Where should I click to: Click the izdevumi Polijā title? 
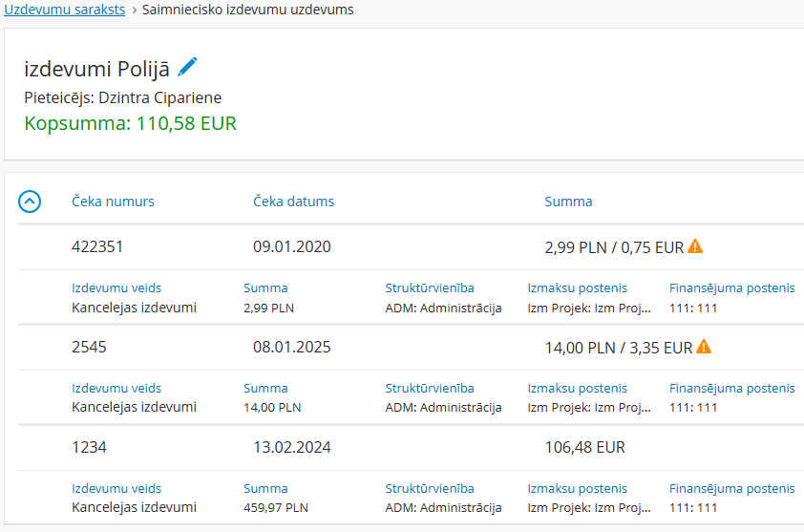[x=96, y=69]
